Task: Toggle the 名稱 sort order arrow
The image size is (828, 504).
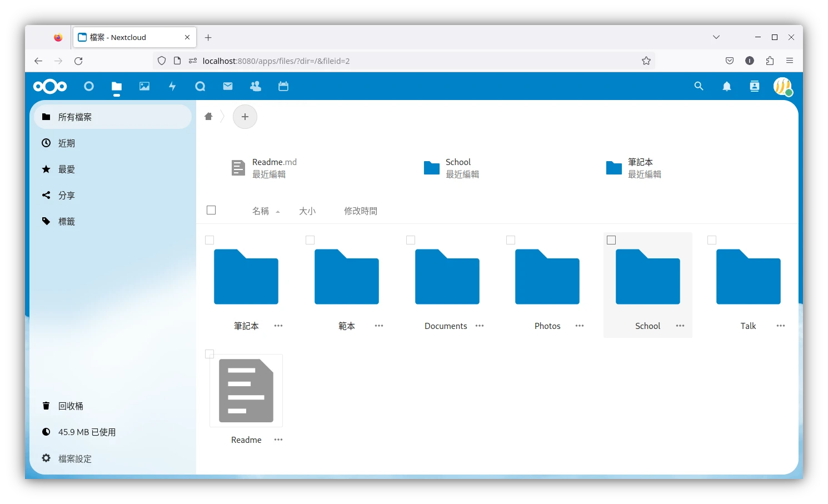Action: point(278,211)
